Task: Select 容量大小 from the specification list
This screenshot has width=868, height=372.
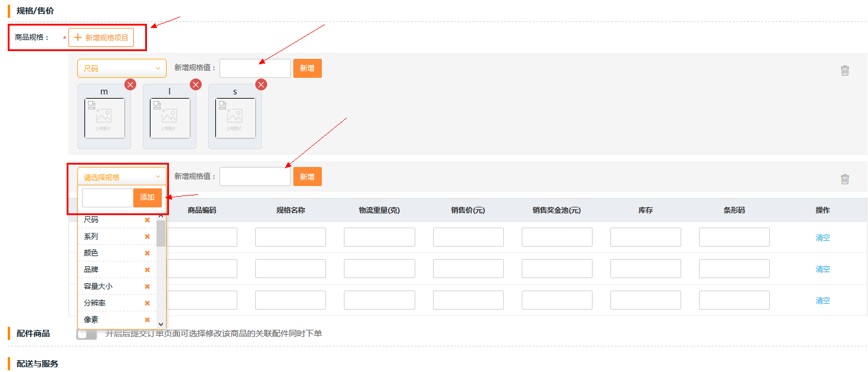Action: [99, 286]
